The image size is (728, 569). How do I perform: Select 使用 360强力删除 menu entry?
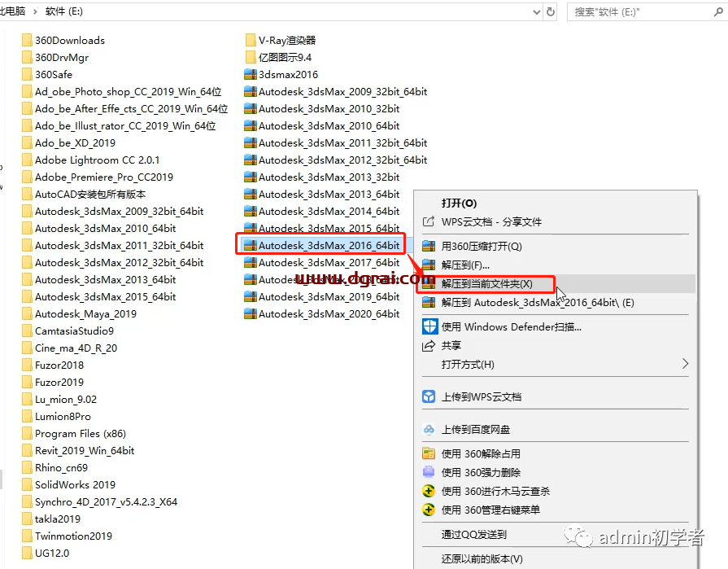(x=481, y=472)
